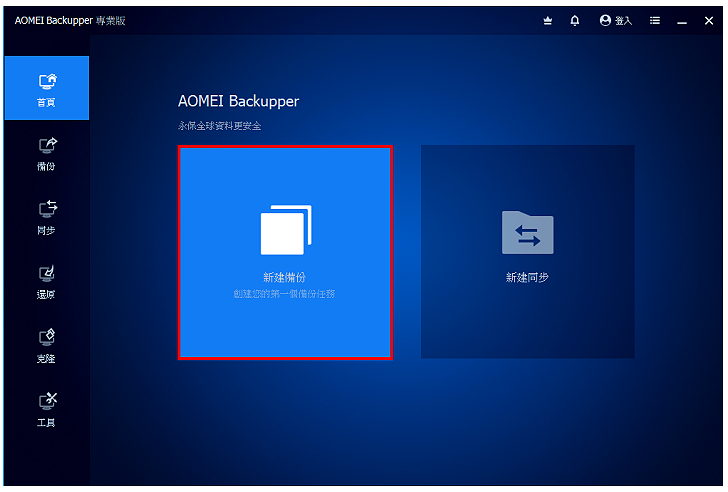Image resolution: width=728 pixels, height=492 pixels.
Task: Click the crown upgrade icon in title bar
Action: [x=548, y=21]
